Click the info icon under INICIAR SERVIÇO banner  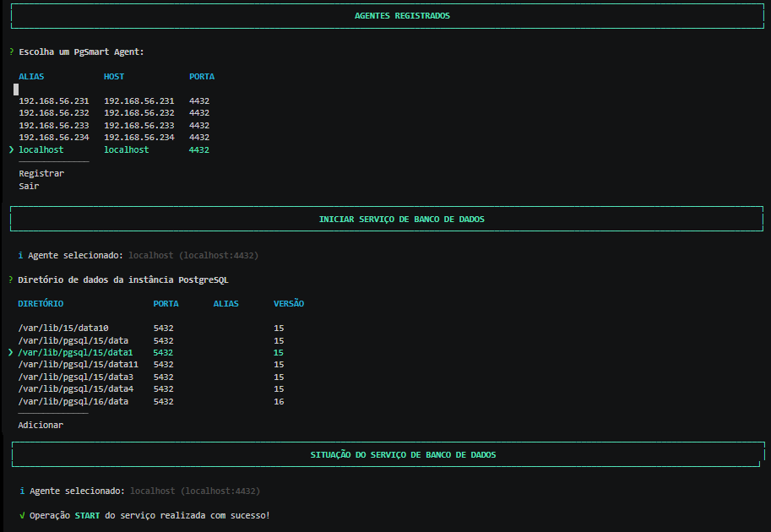tap(20, 255)
